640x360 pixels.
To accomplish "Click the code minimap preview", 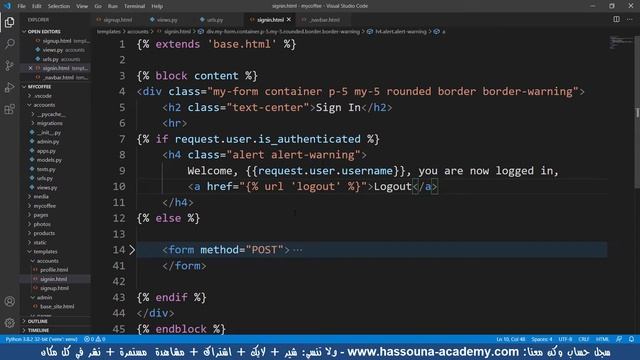I will click(621, 42).
